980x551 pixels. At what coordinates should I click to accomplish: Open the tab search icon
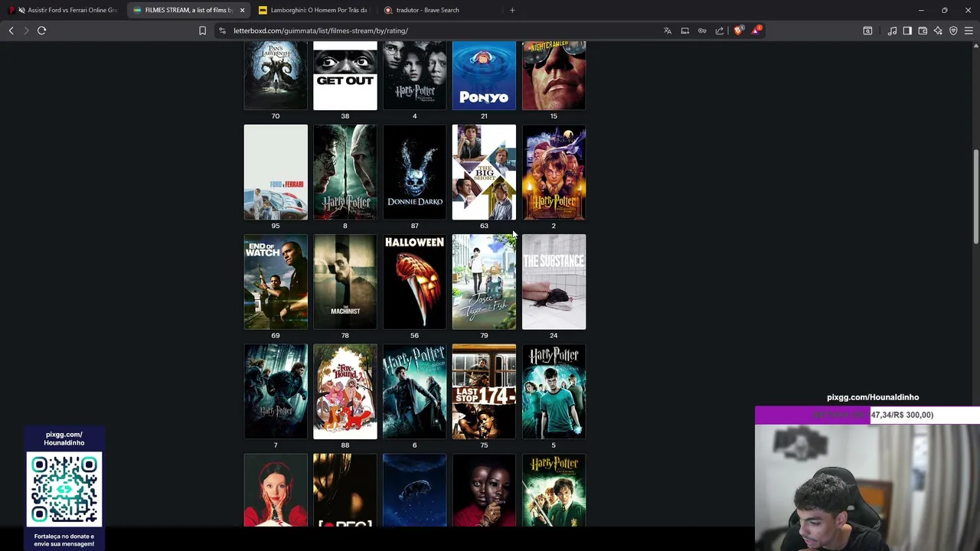point(867,31)
